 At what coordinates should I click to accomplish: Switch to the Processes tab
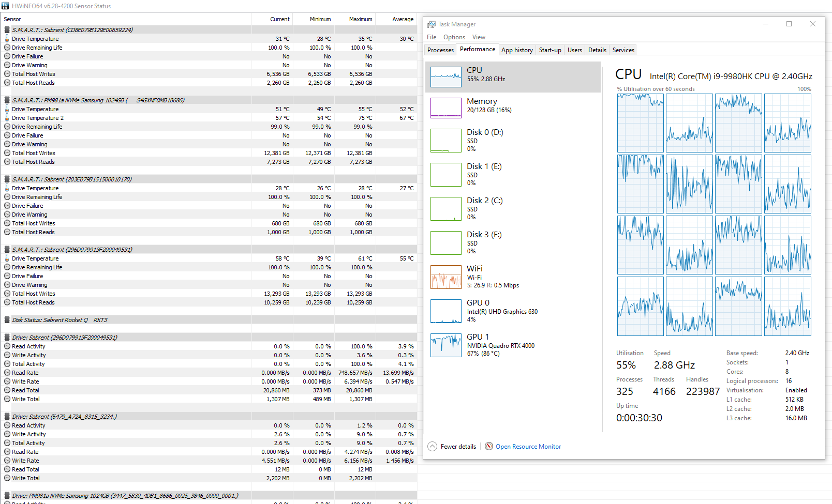441,50
